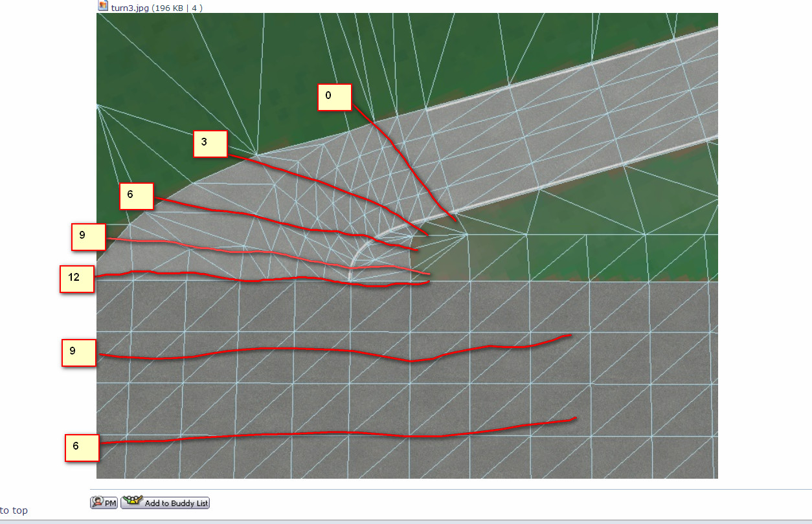Open the turn3.jpg attachment link

[x=130, y=7]
